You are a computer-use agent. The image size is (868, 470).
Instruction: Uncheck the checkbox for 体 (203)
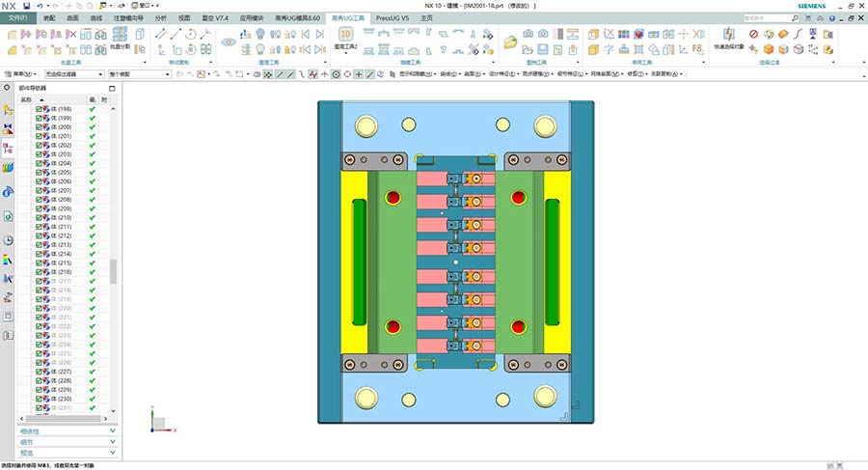pos(39,154)
